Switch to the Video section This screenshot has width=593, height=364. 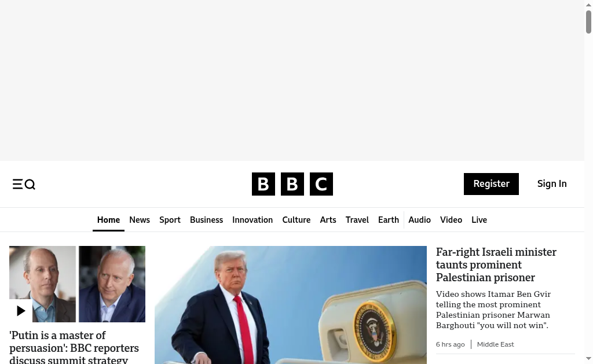[451, 220]
